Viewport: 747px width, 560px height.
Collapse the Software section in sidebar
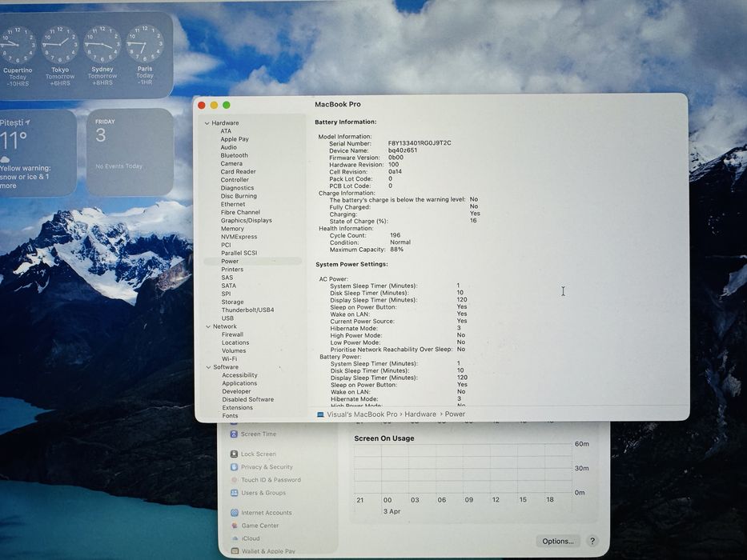pyautogui.click(x=208, y=367)
